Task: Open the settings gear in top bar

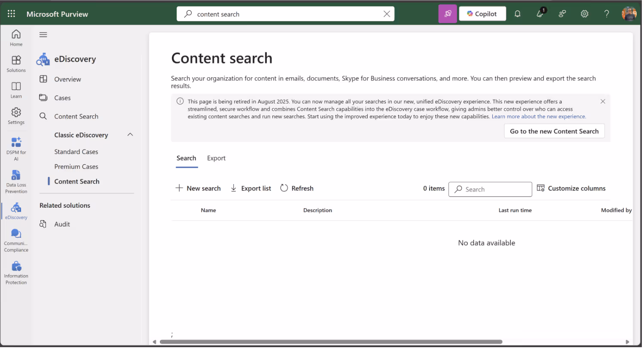Action: (584, 14)
